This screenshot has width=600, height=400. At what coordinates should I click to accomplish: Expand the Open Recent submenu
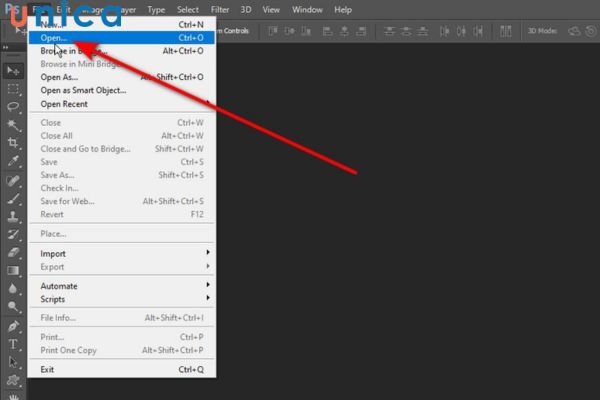pos(122,104)
